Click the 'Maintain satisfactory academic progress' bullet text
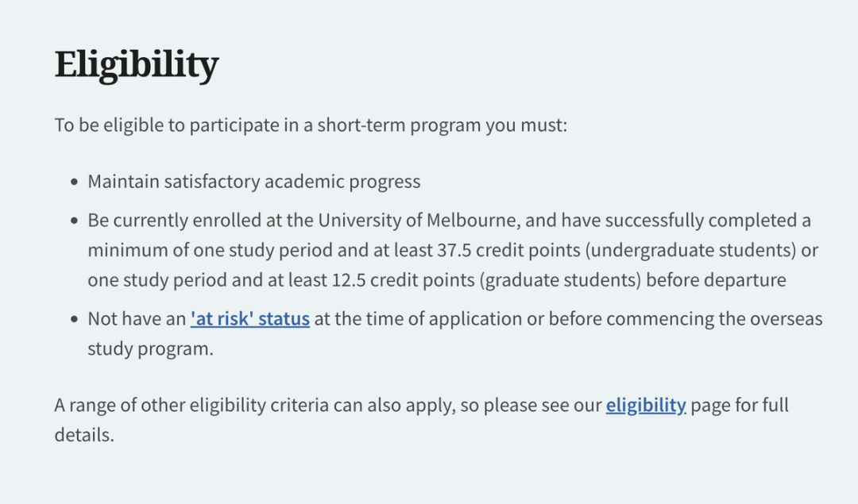858x504 pixels. pyautogui.click(x=254, y=182)
